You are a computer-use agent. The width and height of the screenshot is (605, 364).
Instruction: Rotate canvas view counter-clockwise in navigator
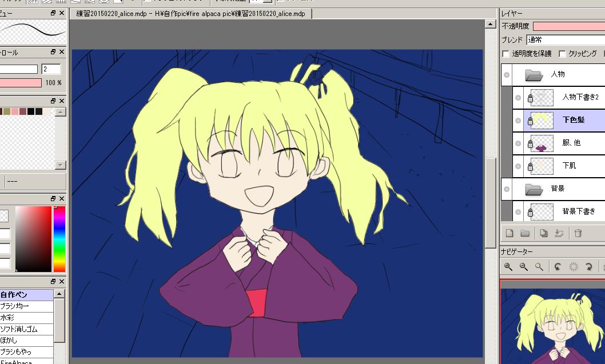(558, 266)
